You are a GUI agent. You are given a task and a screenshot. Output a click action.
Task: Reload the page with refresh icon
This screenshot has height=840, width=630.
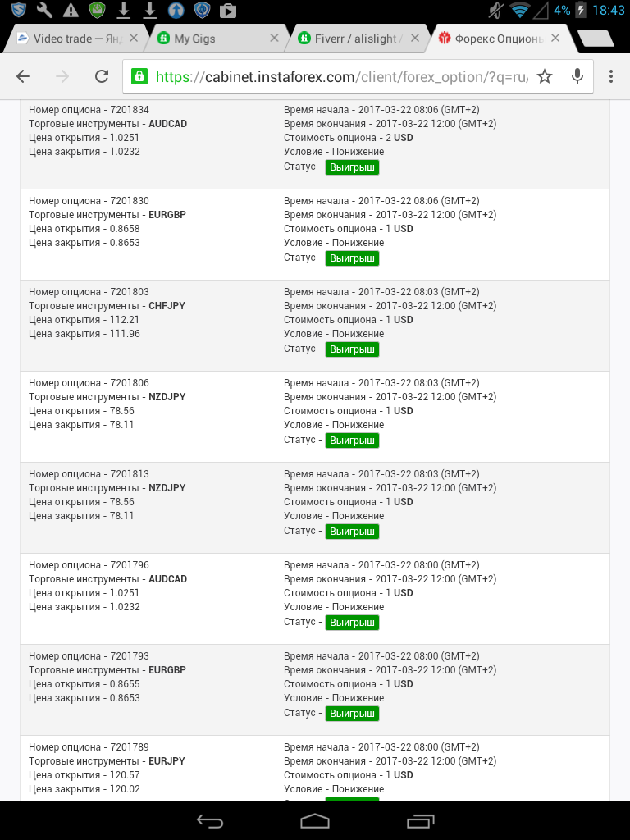[102, 76]
